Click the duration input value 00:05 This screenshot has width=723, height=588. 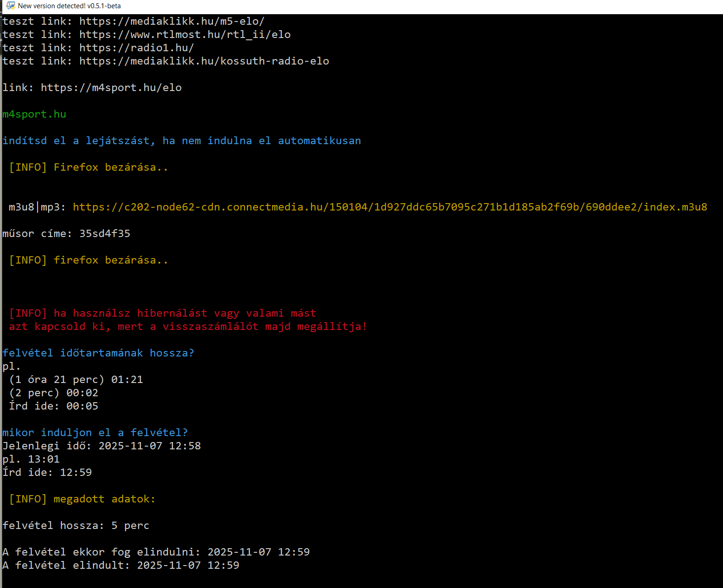82,406
